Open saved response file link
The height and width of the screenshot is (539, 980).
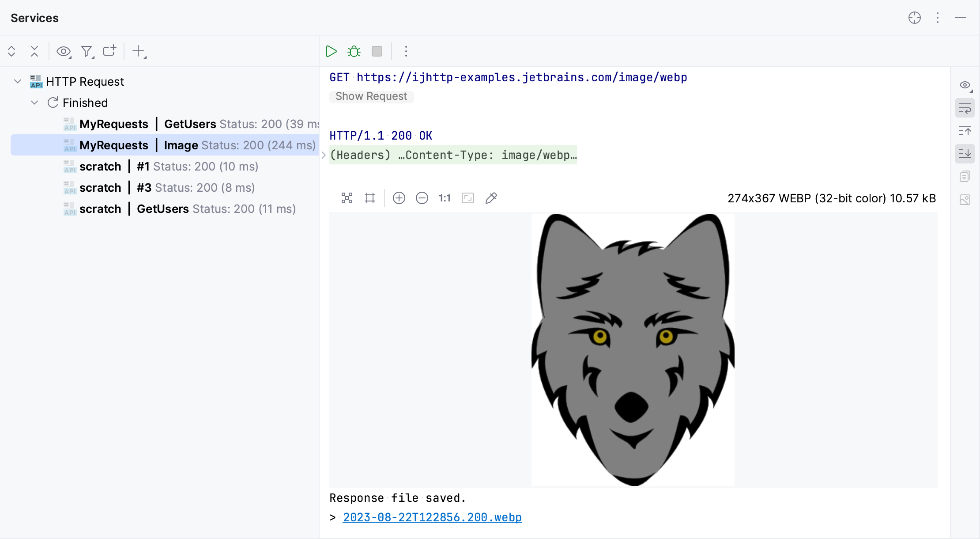pyautogui.click(x=432, y=517)
